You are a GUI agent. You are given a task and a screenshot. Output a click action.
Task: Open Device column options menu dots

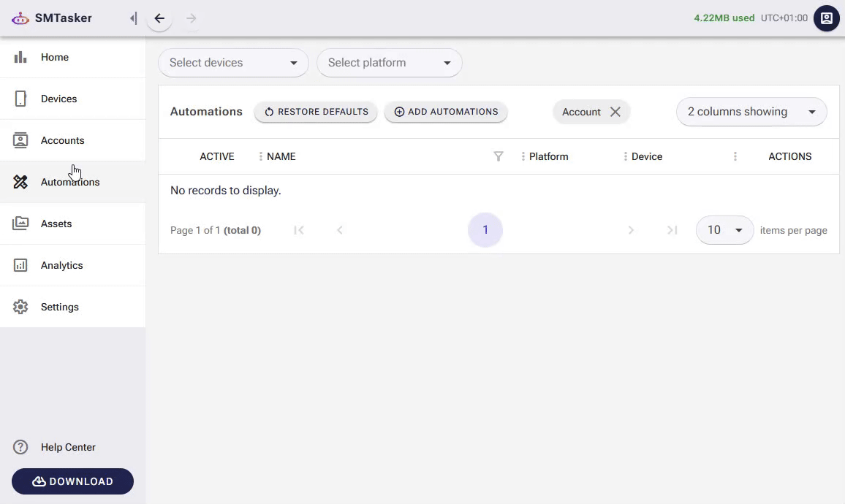[x=626, y=156]
